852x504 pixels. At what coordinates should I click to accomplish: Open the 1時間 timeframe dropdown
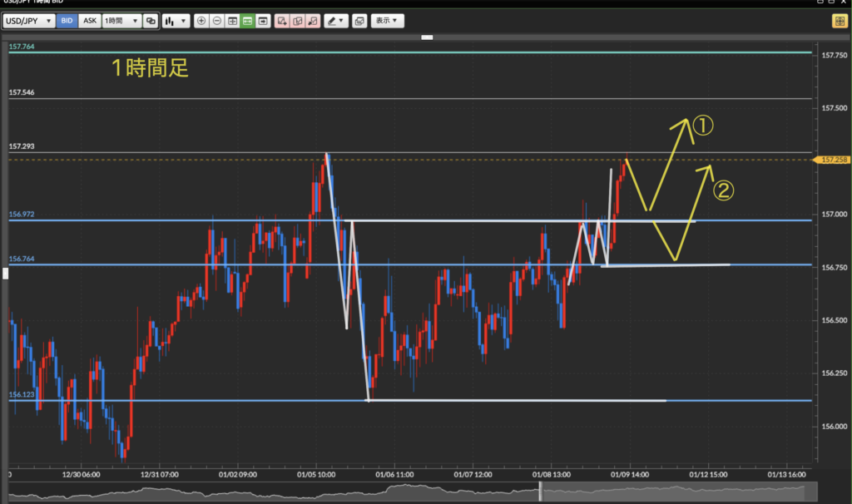[121, 21]
